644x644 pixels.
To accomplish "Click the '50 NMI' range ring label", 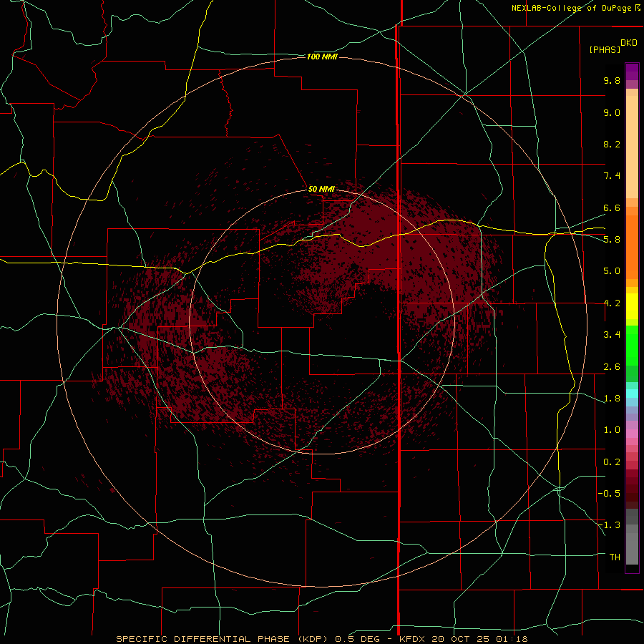I will (x=321, y=190).
